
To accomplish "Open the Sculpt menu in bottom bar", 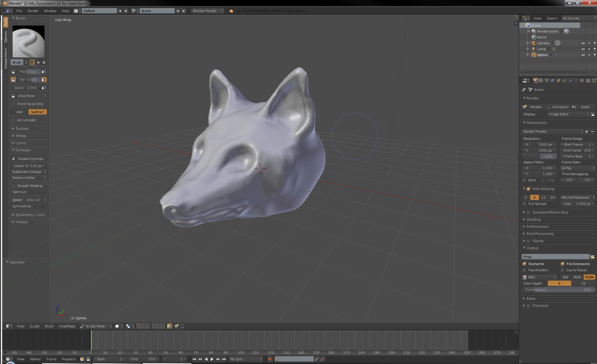I will 34,326.
